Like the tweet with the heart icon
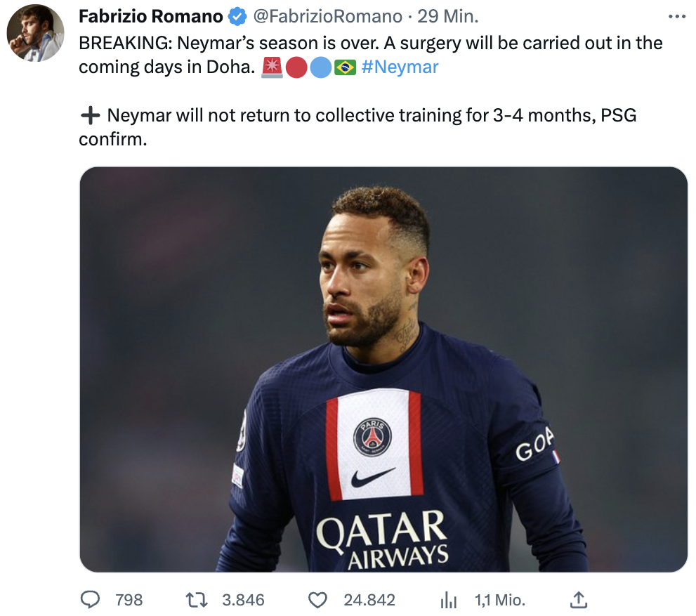This screenshot has width=696, height=616. [318, 600]
